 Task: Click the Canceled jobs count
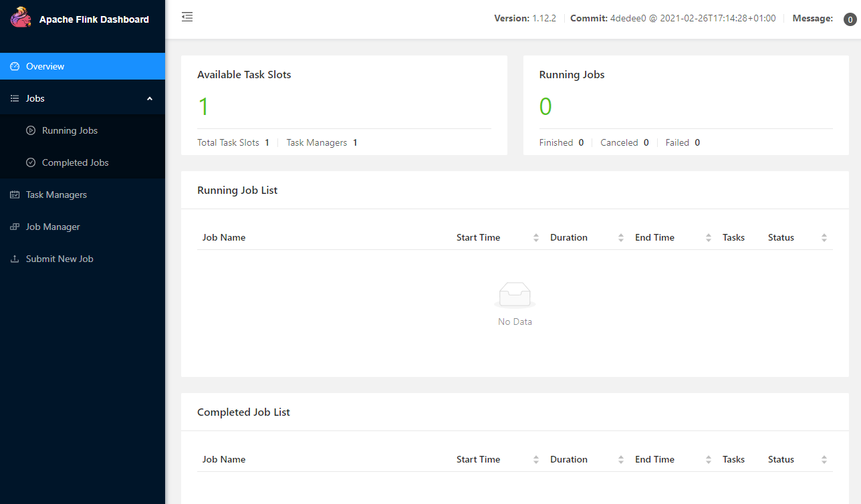coord(646,142)
